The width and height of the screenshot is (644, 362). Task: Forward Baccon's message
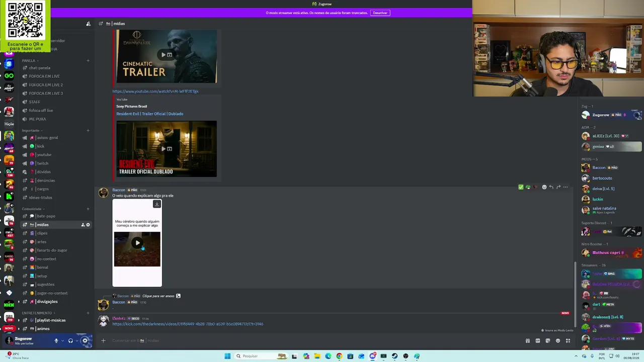[x=558, y=187]
